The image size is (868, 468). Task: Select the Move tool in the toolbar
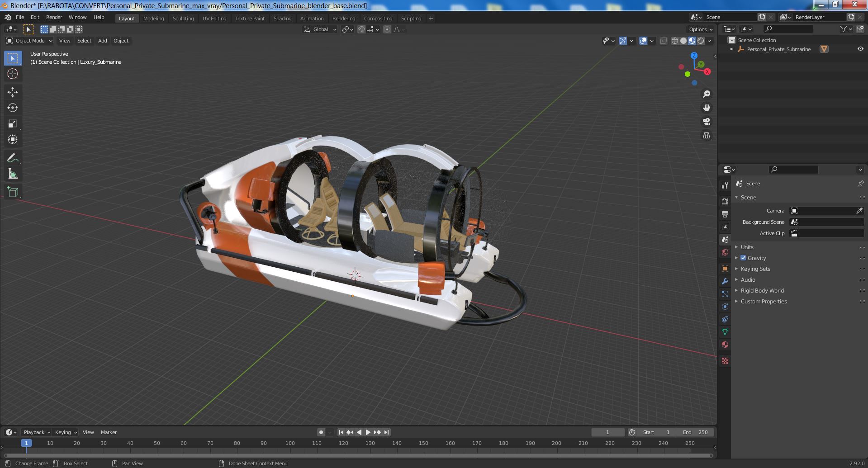pos(12,92)
